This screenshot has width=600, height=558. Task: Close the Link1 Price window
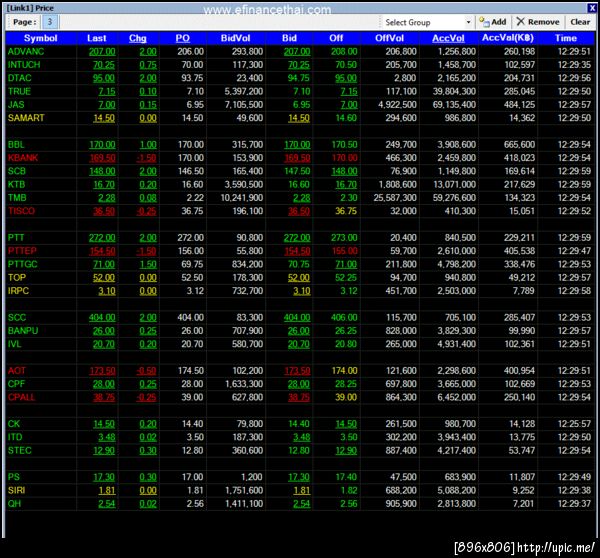pos(592,8)
